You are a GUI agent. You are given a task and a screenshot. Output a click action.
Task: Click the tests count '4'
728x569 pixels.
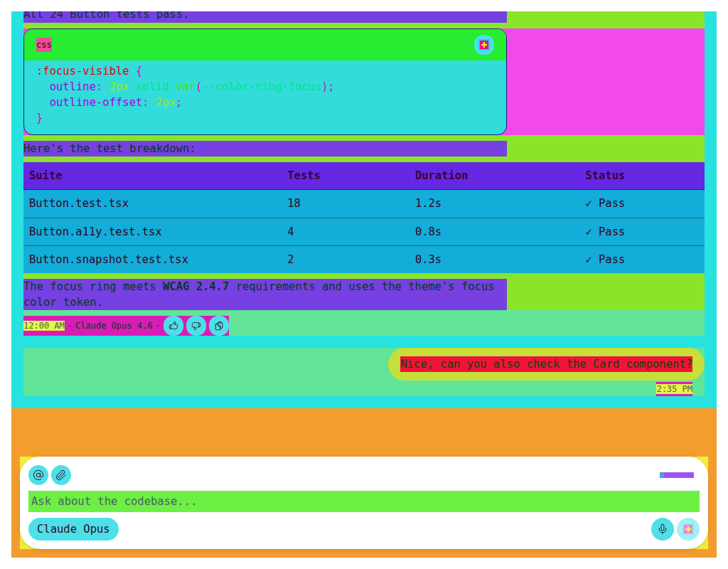(291, 232)
